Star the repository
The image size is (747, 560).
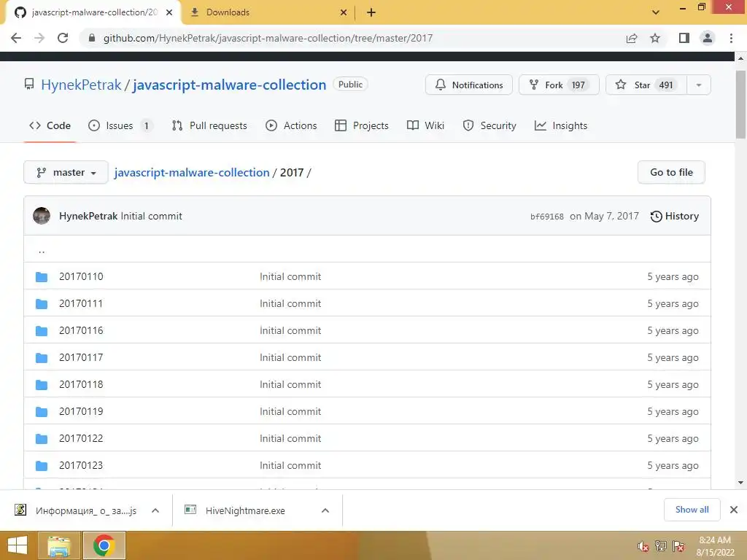646,85
